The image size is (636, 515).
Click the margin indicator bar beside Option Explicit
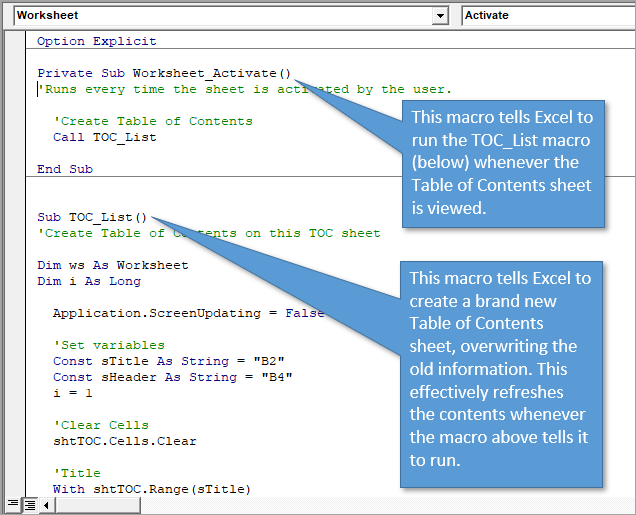[x=15, y=41]
